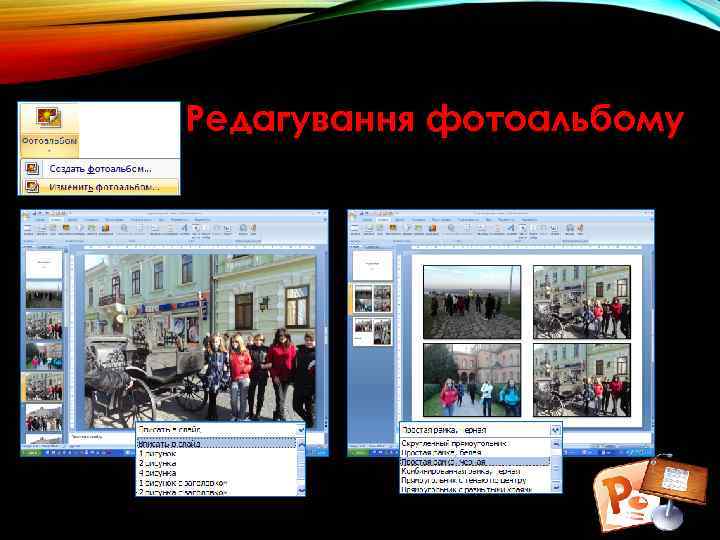This screenshot has height=540, width=720.
Task: Click the bottom-left pink building photo, right slide
Action: coord(472,380)
